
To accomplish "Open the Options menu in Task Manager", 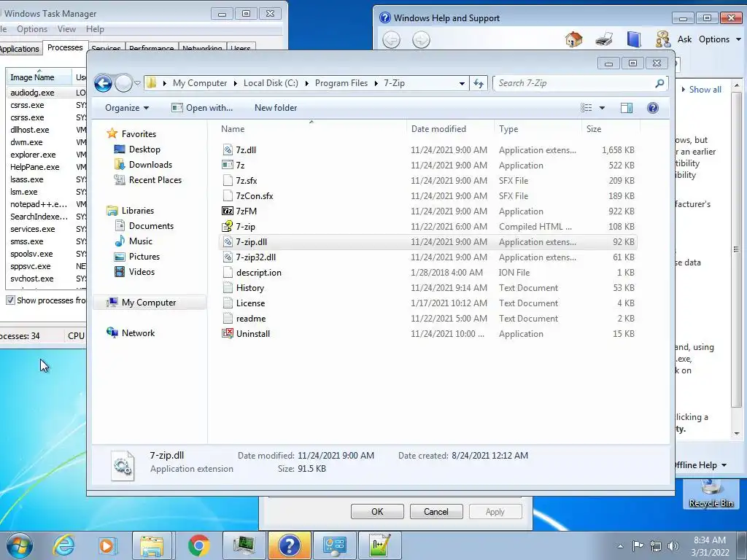I will click(x=32, y=29).
